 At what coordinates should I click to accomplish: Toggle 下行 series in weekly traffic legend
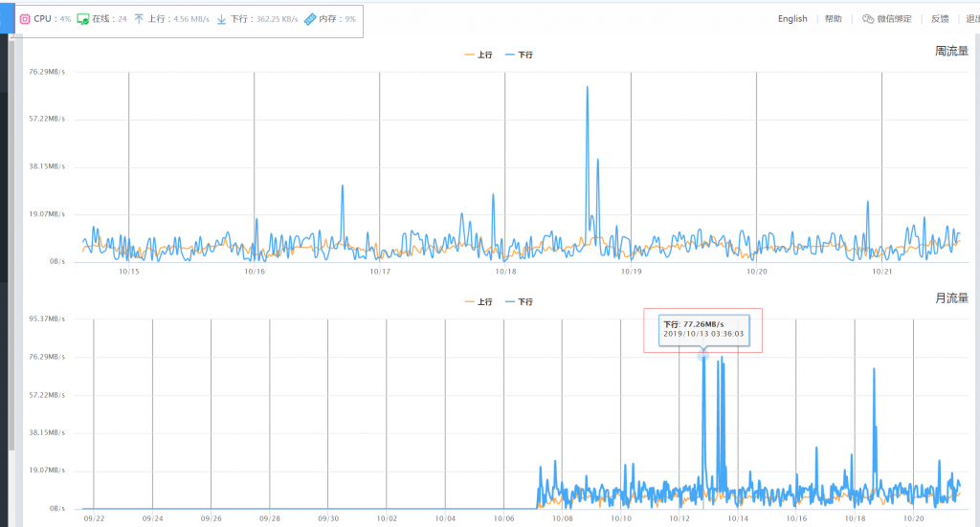click(519, 55)
